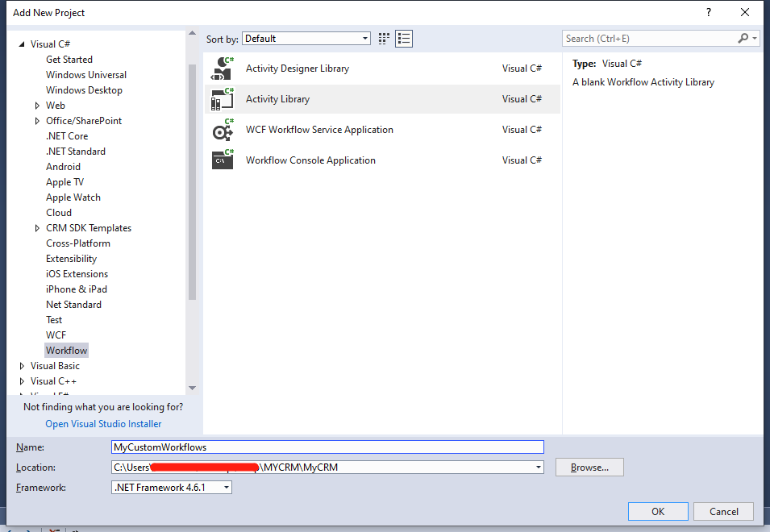770x532 pixels.
Task: Select iPhone & iPad category
Action: pos(76,289)
